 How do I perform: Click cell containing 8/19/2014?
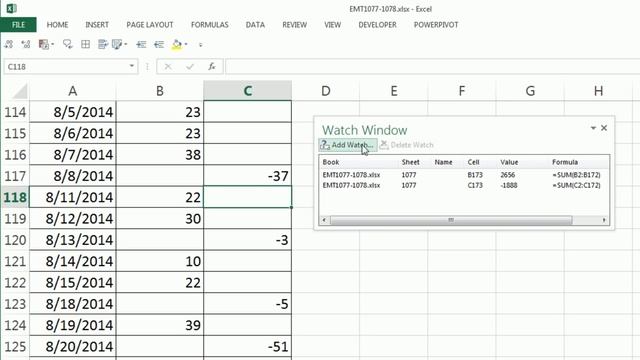[73, 325]
